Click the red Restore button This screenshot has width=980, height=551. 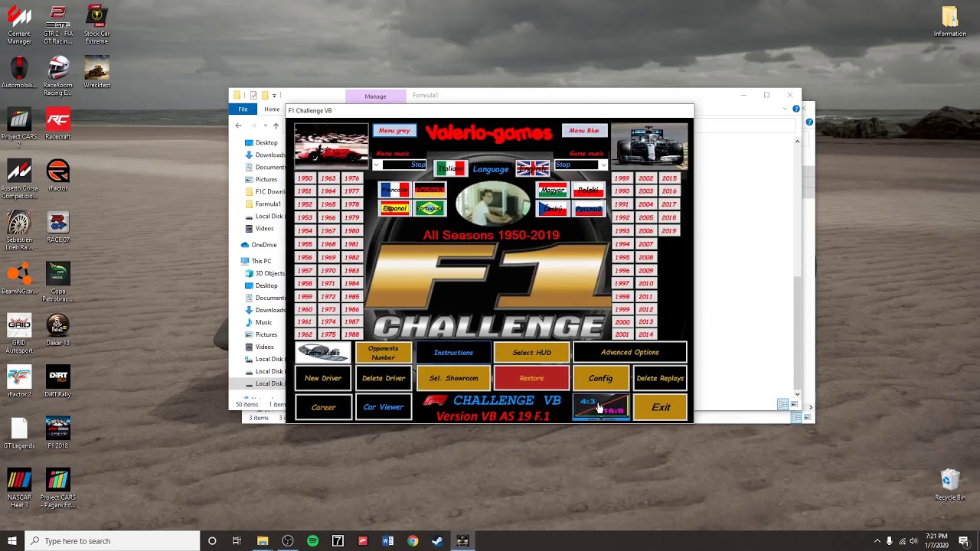tap(532, 378)
